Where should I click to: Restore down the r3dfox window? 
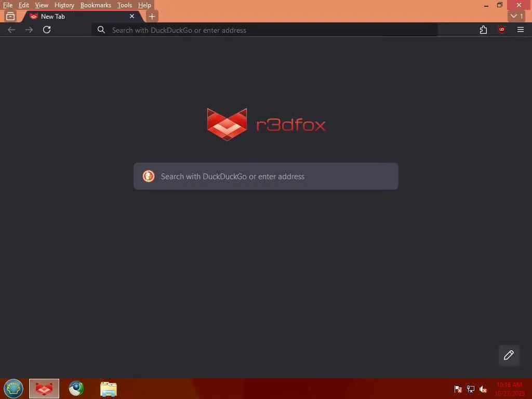point(499,5)
